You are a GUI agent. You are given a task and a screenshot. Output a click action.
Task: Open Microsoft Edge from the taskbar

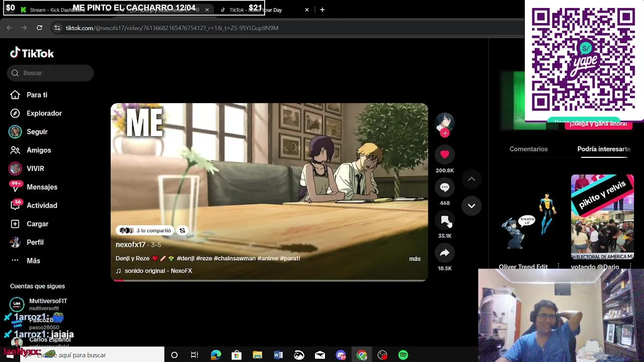coord(216,355)
